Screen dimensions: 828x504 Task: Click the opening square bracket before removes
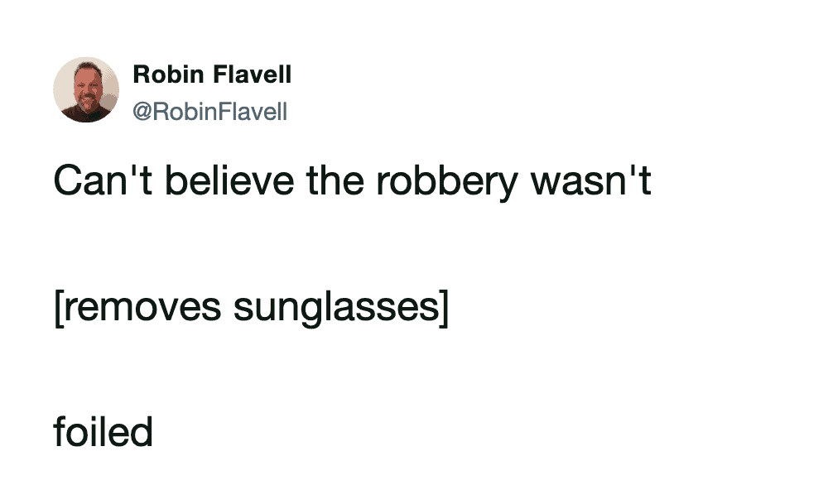click(58, 307)
